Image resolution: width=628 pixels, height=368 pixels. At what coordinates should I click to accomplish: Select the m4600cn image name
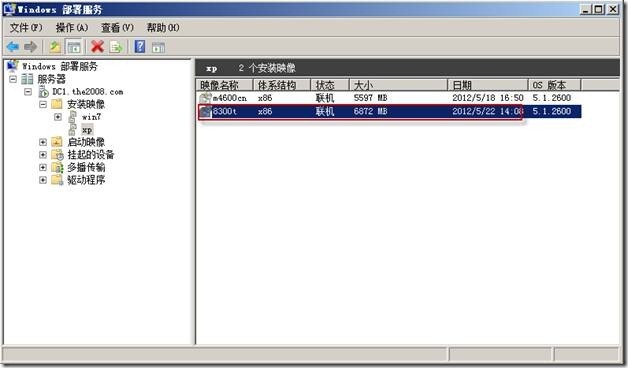click(230, 98)
